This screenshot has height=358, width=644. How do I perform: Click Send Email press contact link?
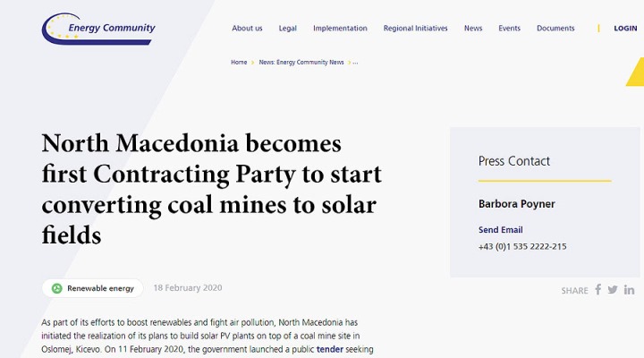(500, 230)
